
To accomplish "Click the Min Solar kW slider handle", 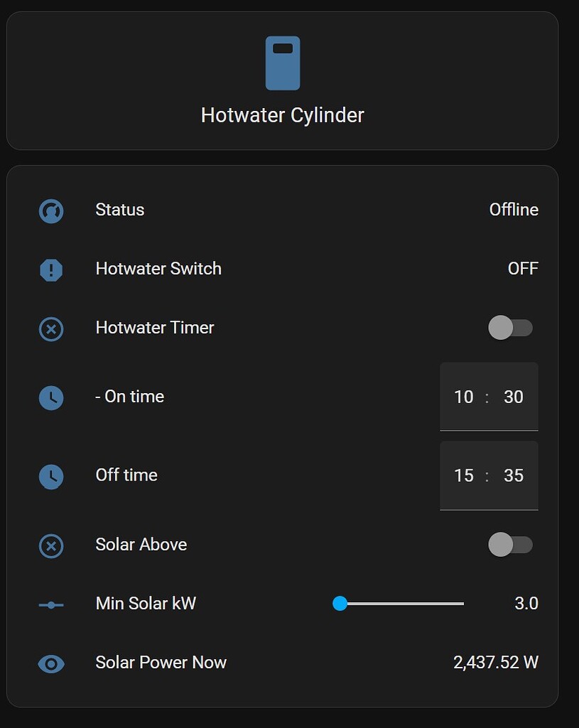I will tap(340, 604).
